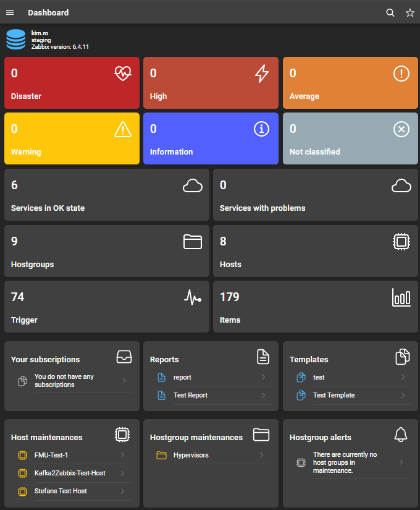Open the Warning severity card
This screenshot has height=510, width=420.
click(x=72, y=138)
